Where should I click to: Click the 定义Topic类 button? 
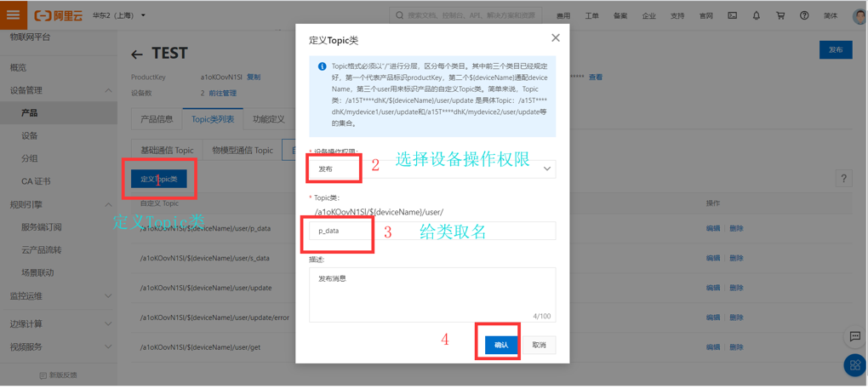tap(159, 180)
